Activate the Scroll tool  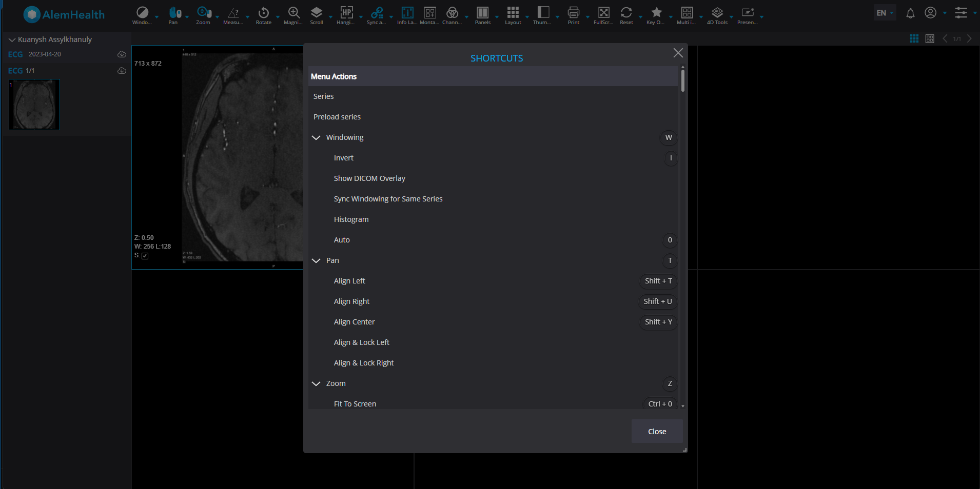pos(317,12)
